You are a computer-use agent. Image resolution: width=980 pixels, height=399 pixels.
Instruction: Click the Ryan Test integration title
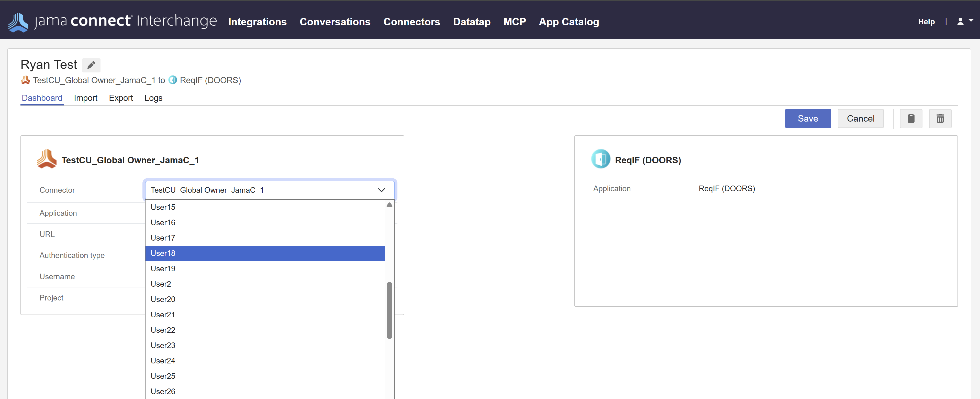point(49,65)
